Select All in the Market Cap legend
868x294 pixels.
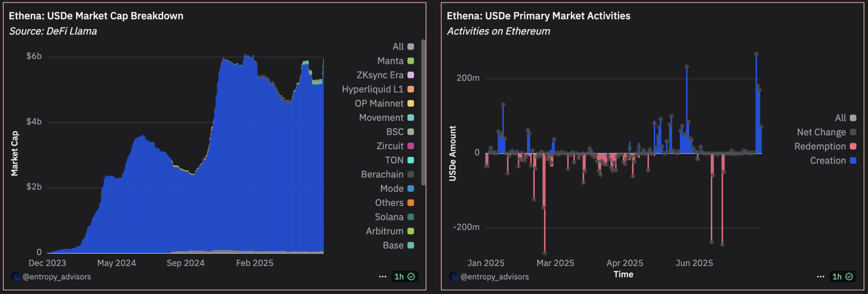pyautogui.click(x=403, y=47)
